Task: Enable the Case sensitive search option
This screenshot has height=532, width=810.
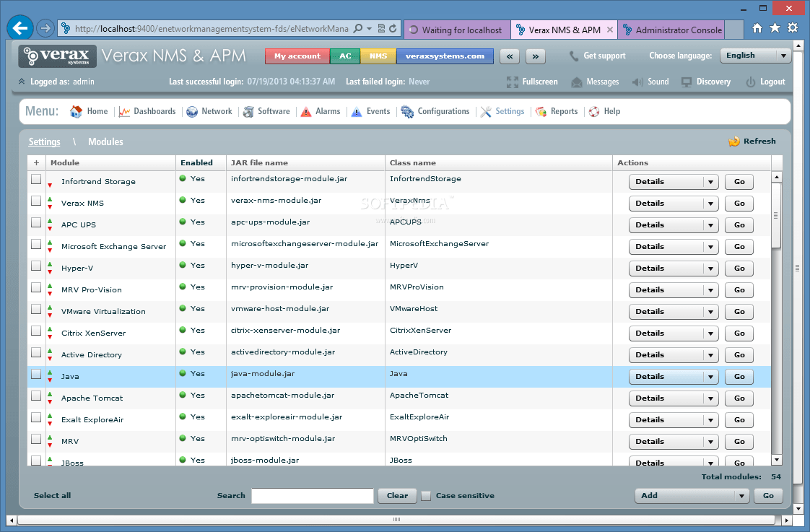Action: tap(426, 496)
